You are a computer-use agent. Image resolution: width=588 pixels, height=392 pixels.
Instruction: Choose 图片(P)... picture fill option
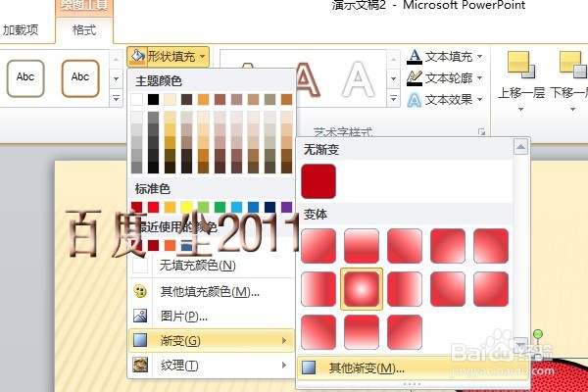coord(213,317)
